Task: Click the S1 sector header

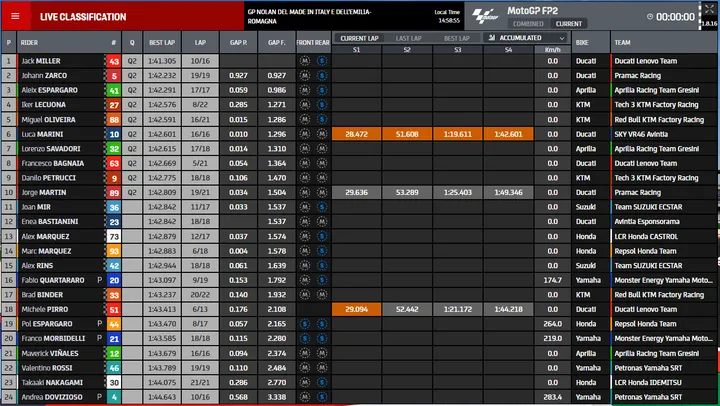Action: [x=356, y=50]
